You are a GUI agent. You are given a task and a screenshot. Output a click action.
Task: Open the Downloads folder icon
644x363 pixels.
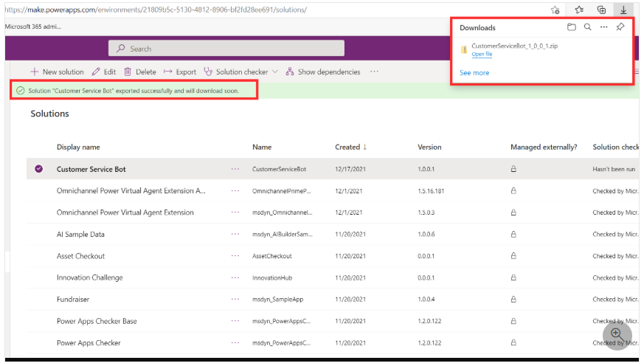tap(571, 27)
